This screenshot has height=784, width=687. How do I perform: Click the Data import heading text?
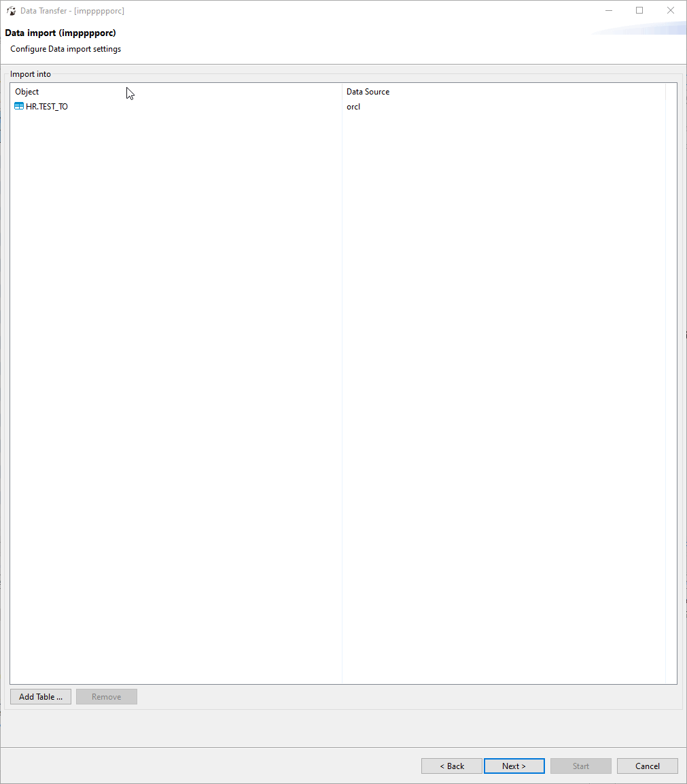(60, 32)
